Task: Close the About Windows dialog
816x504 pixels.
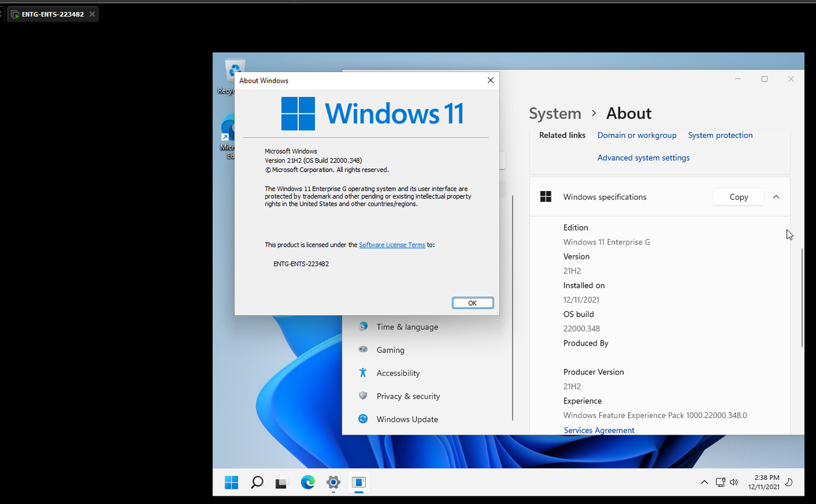Action: tap(490, 80)
